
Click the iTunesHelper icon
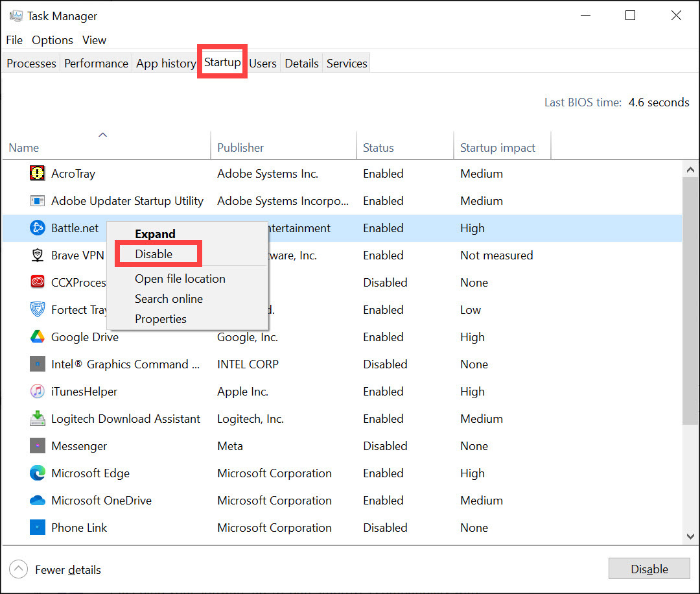[x=37, y=391]
